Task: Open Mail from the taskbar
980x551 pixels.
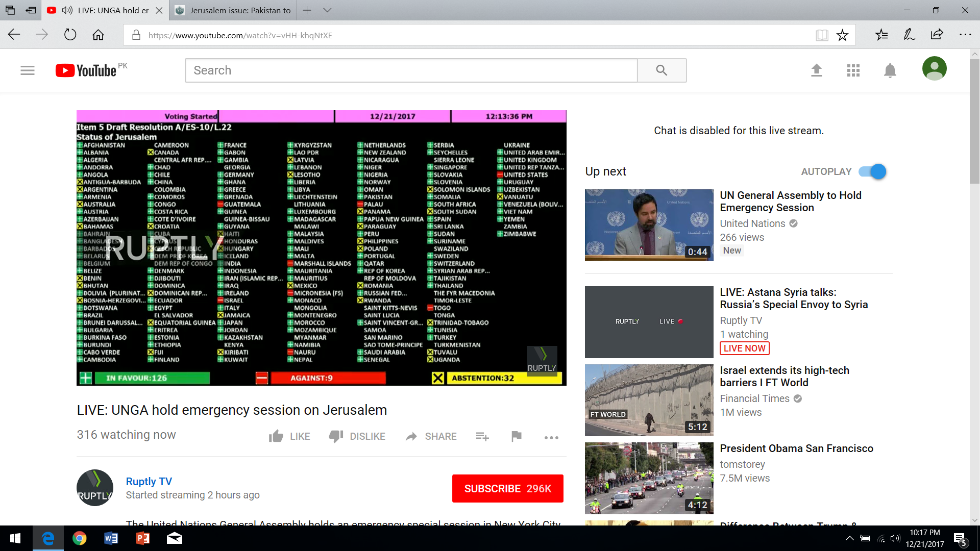Action: [175, 538]
